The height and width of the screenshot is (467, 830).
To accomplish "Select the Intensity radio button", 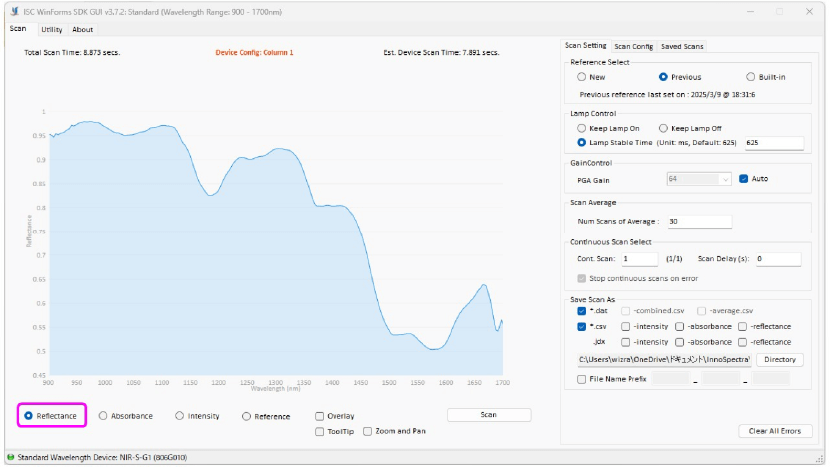I will point(180,415).
